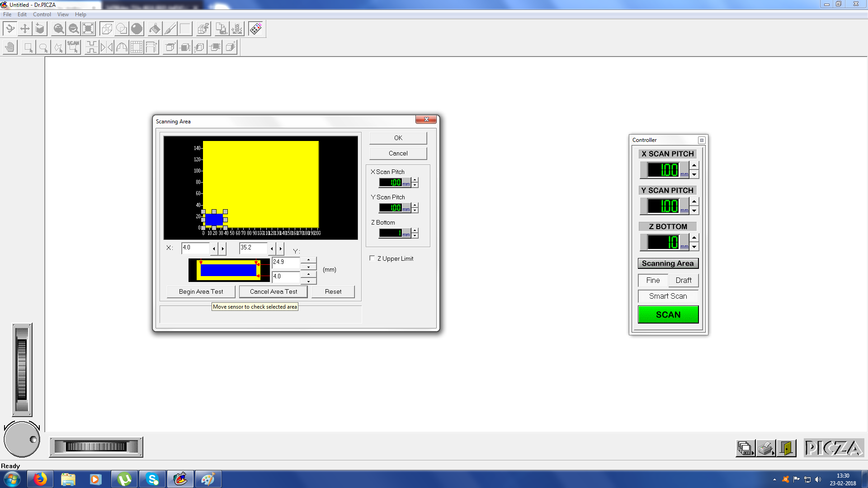Click the exit door icon near PICZA logo
Viewport: 868px width, 488px height.
[787, 448]
